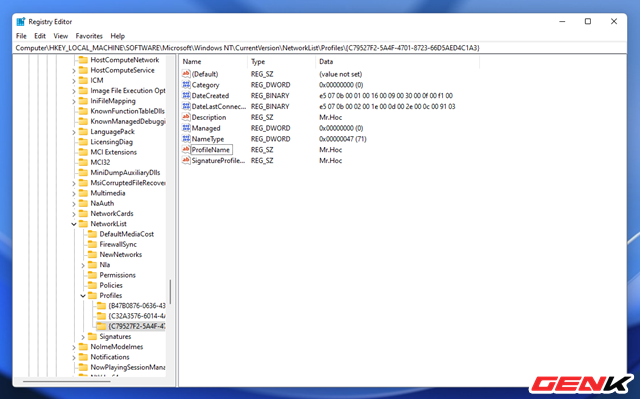640x399 pixels.
Task: Click the DefaultMediaCost folder icon
Action: pos(93,234)
